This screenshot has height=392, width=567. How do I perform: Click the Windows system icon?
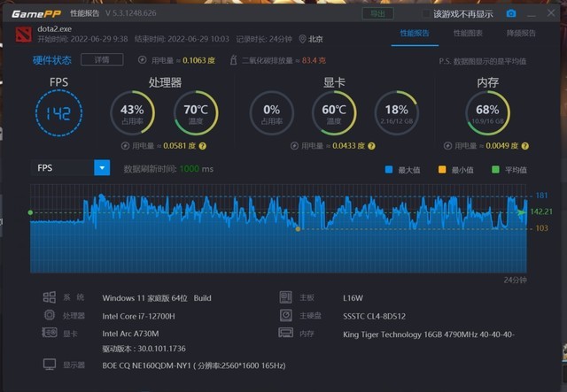[50, 297]
